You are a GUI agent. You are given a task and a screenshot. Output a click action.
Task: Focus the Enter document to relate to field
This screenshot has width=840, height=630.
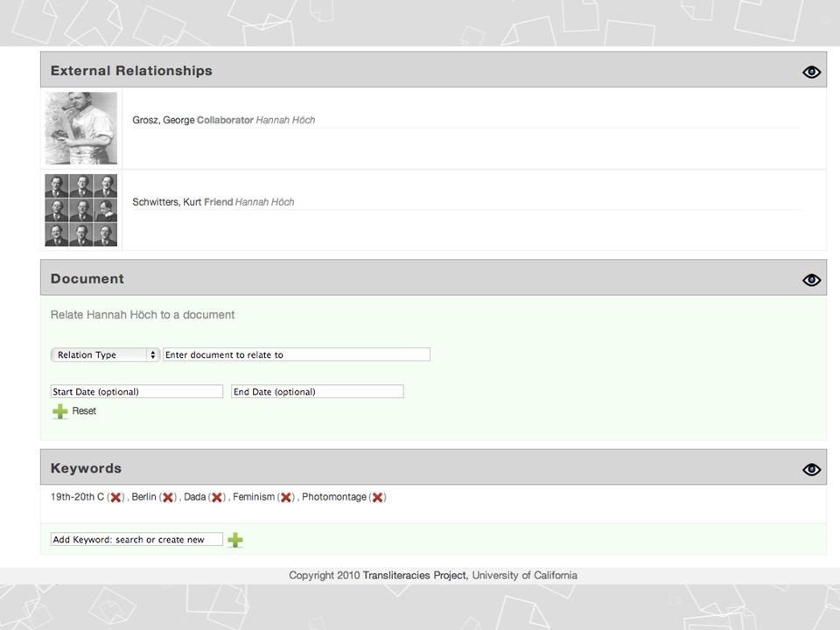click(297, 354)
